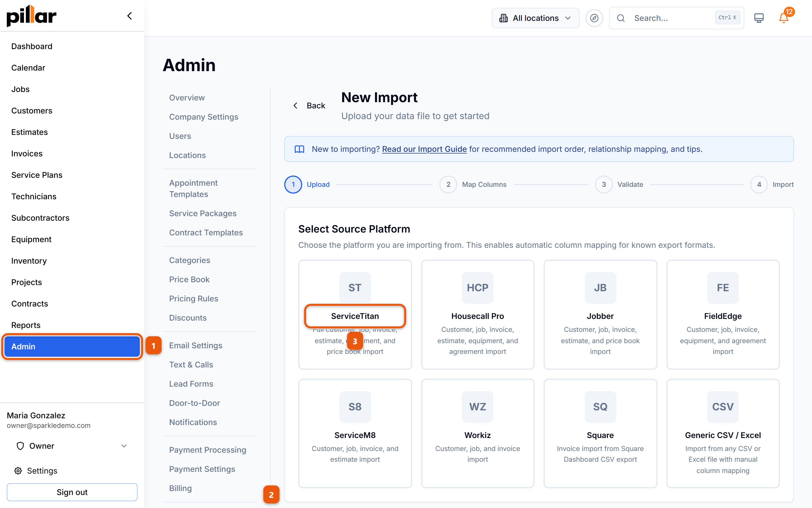The image size is (812, 508).
Task: Click step 4 Import
Action: pyautogui.click(x=772, y=185)
